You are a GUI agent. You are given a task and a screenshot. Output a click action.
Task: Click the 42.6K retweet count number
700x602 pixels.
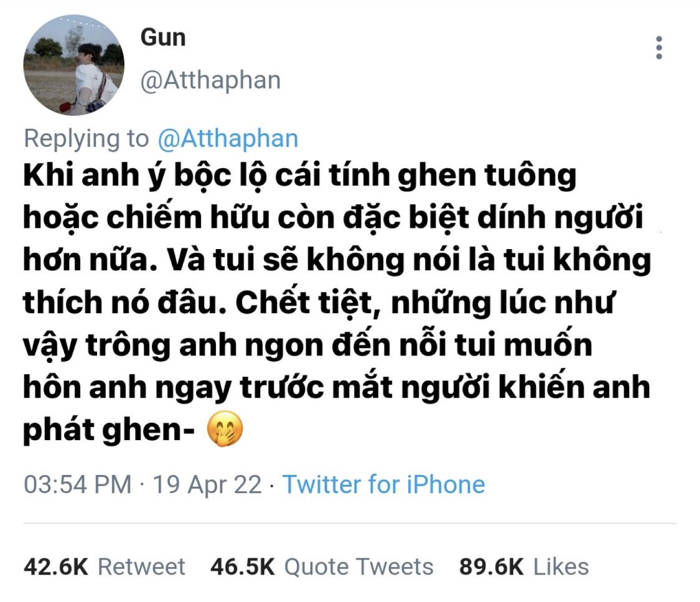(x=56, y=567)
